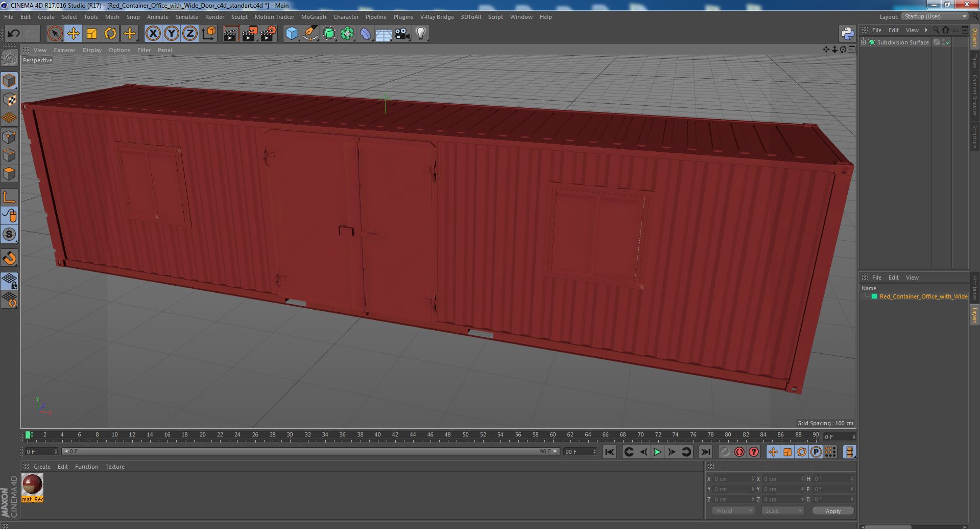980x529 pixels.
Task: Toggle the maximize viewport icon
Action: pyautogui.click(x=851, y=50)
